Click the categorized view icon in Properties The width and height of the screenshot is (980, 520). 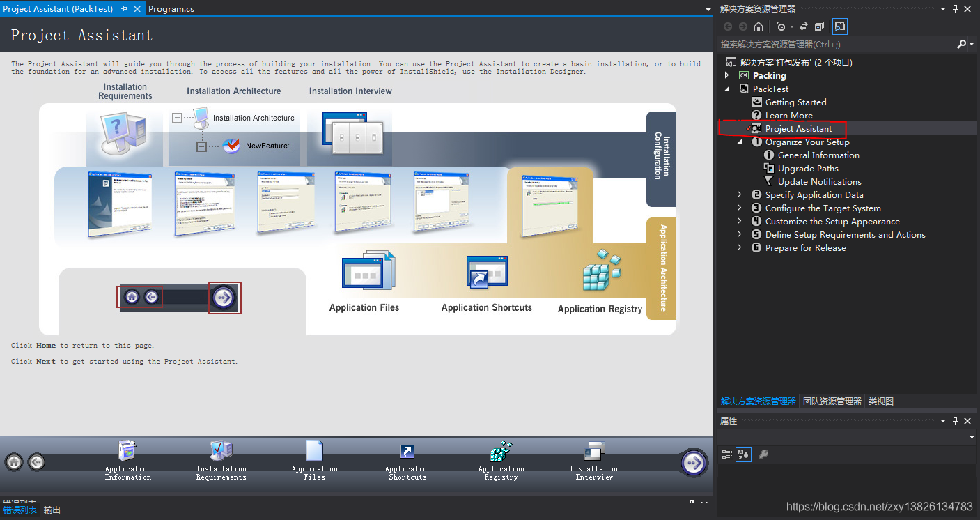727,454
